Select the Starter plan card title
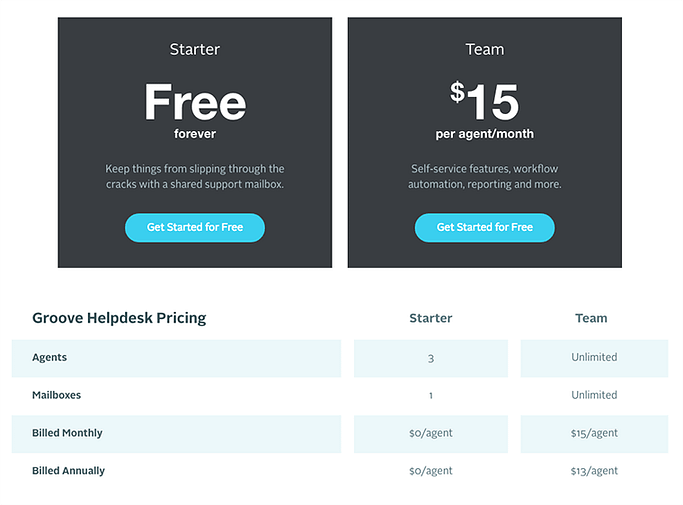The image size is (683, 505). 195,49
